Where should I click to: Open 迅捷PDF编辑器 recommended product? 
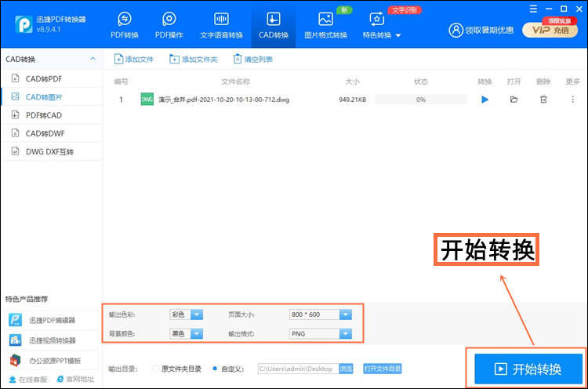52,320
